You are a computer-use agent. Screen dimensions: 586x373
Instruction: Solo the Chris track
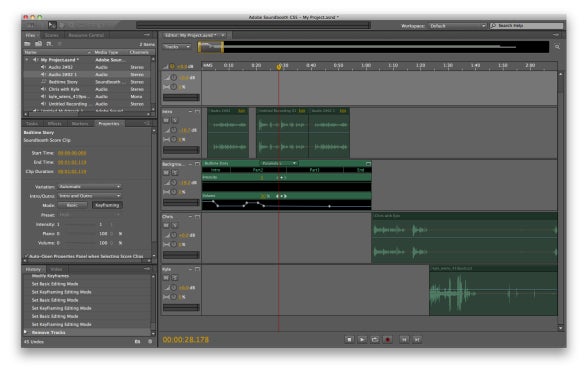click(x=174, y=225)
